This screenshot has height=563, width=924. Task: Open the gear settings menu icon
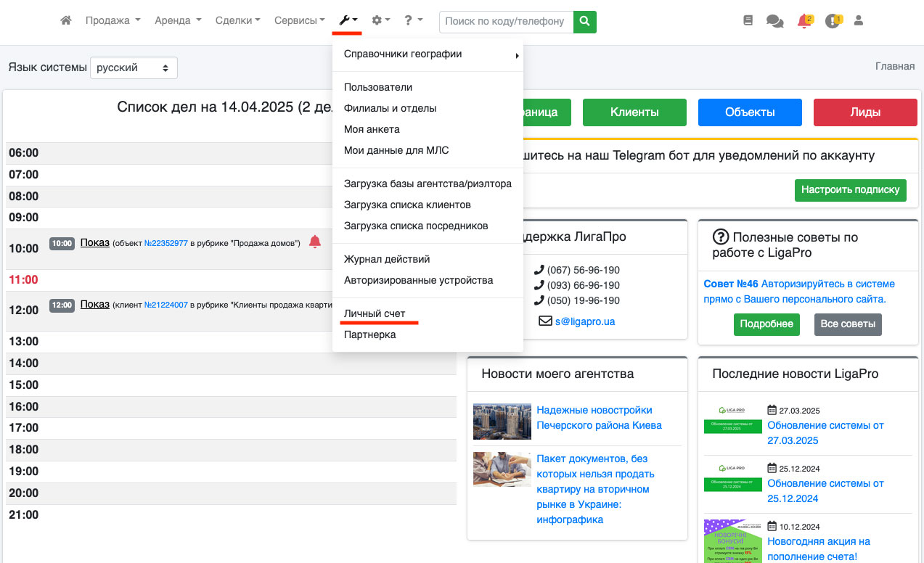[x=380, y=21]
